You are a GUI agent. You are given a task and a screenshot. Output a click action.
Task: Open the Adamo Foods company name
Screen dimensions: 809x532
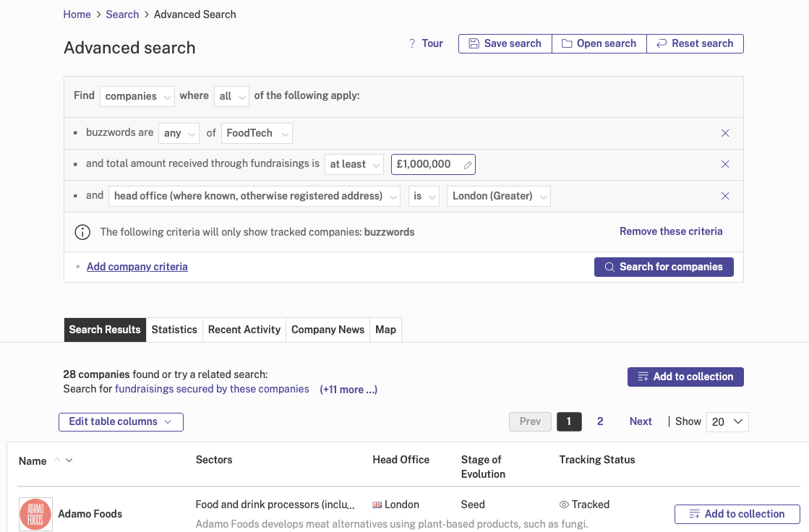coord(90,514)
